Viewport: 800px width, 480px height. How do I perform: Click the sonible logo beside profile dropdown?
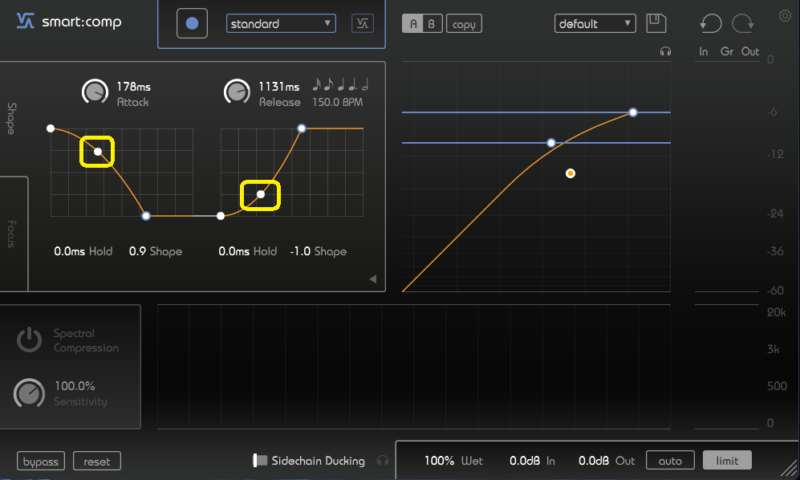point(362,24)
